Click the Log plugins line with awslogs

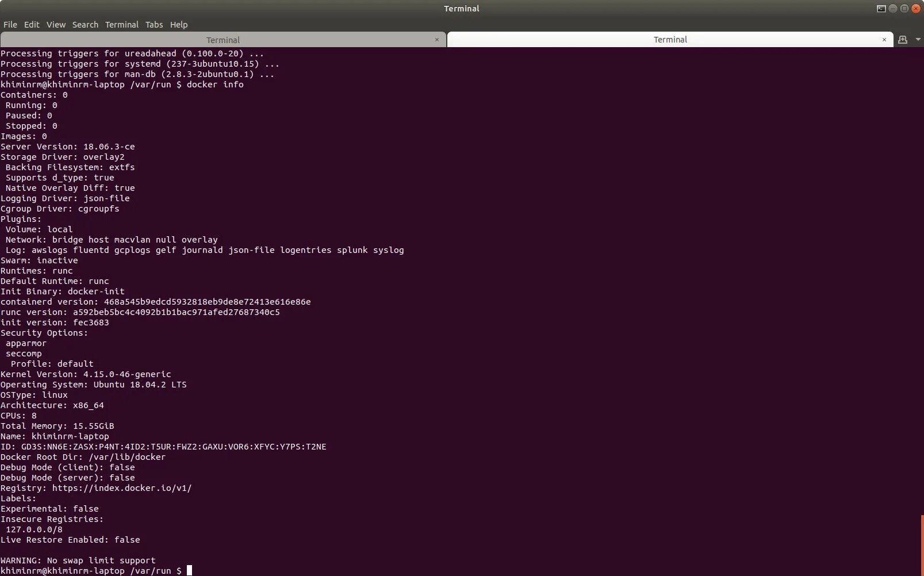205,250
